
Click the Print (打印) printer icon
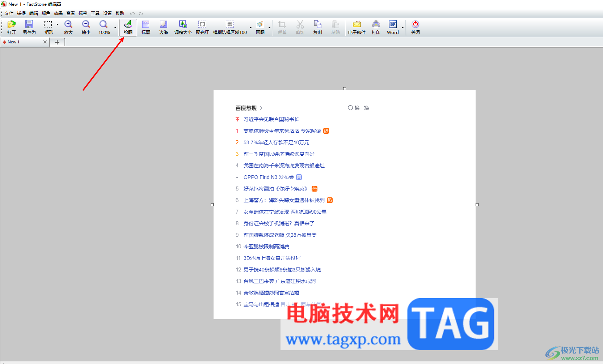click(x=376, y=24)
